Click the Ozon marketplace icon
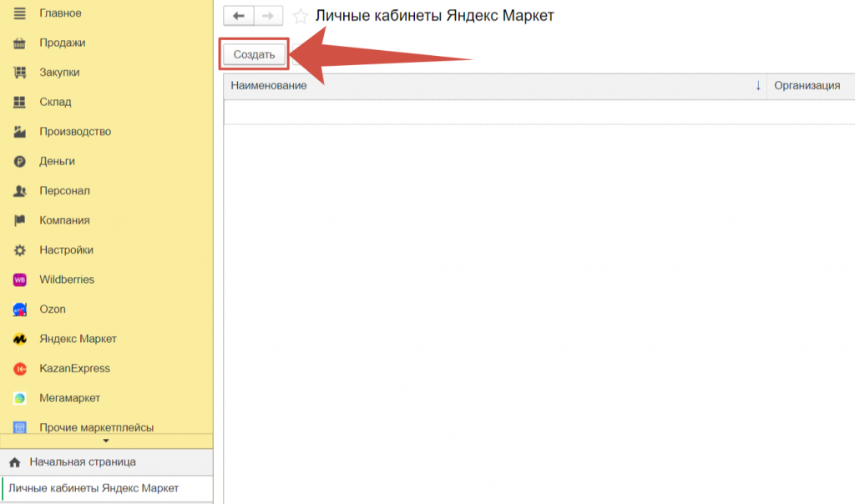Screen dimensions: 855x504 pyautogui.click(x=20, y=310)
